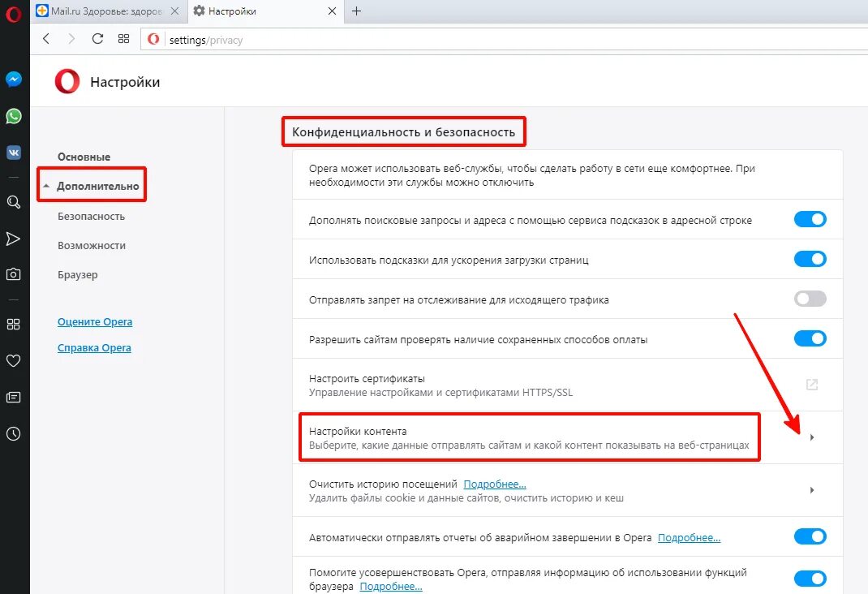
Task: Close the Mail.ru Здоровье tab
Action: pyautogui.click(x=174, y=11)
